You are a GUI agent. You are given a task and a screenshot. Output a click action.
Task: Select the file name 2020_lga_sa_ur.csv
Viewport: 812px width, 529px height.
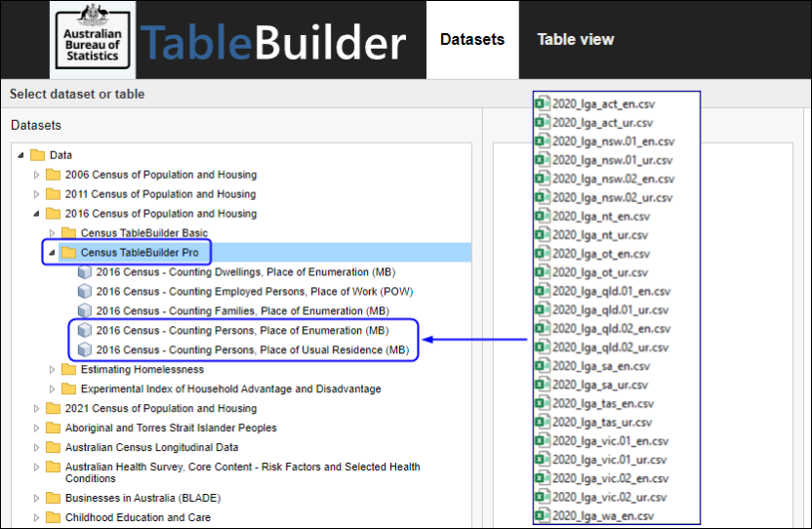click(599, 385)
